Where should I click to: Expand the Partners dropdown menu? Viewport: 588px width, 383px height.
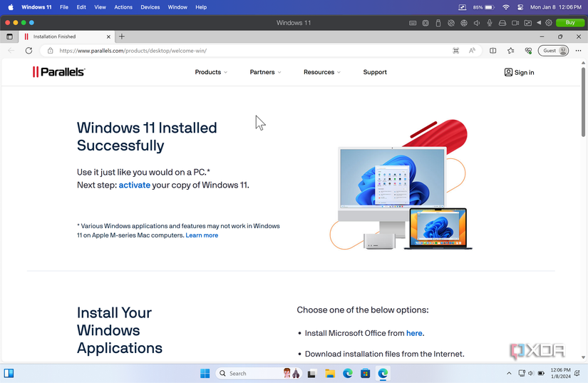click(266, 72)
